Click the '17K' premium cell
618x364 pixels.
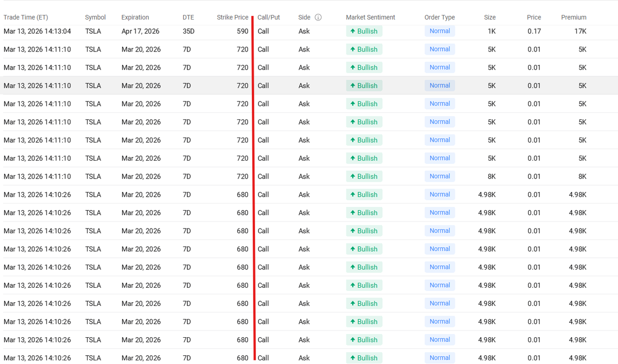pyautogui.click(x=580, y=31)
